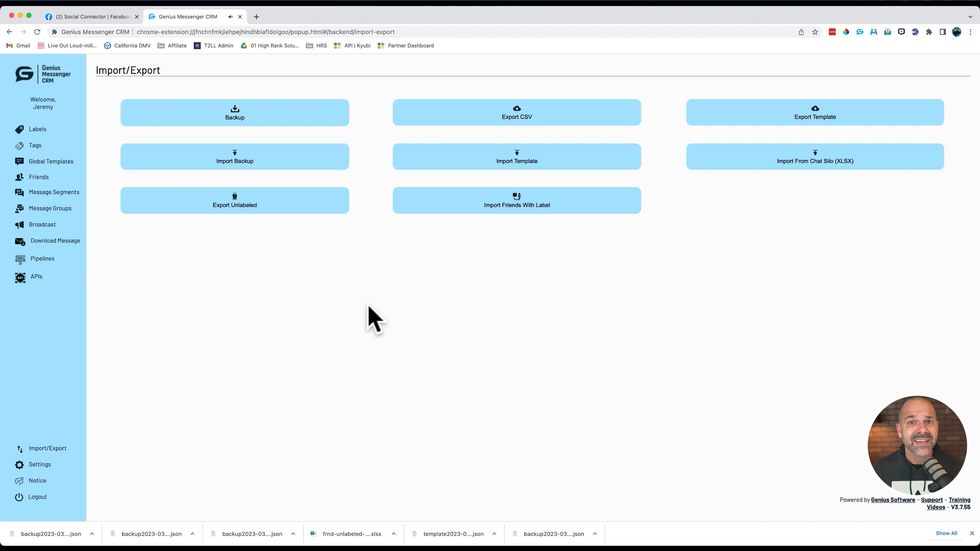Open the Genius Software link

pyautogui.click(x=893, y=500)
